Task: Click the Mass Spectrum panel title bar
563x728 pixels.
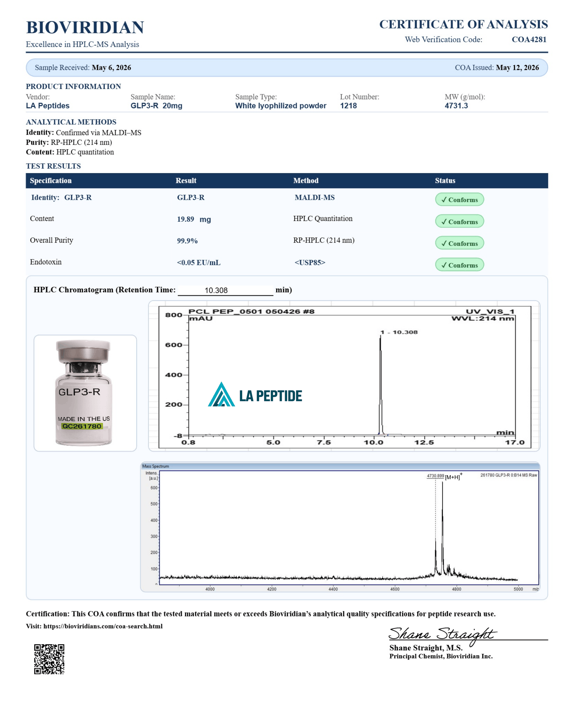Action: (340, 466)
